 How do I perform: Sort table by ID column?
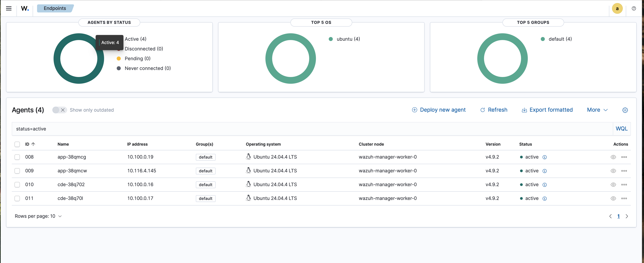[30, 144]
